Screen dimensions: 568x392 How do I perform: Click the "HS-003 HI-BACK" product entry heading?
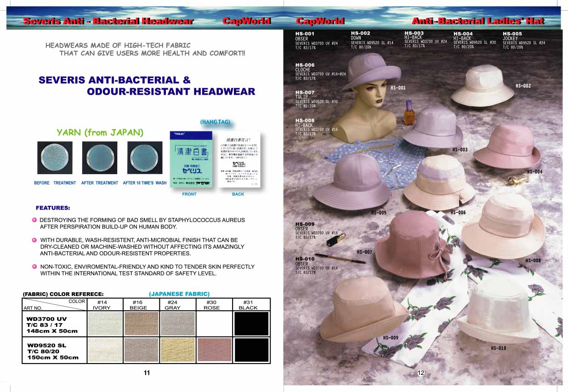414,35
